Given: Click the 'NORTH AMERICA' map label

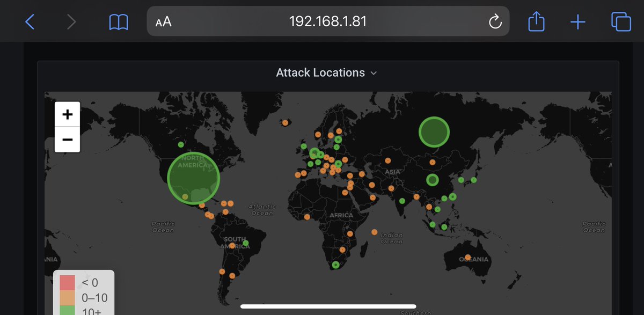Looking at the screenshot, I should point(193,162).
